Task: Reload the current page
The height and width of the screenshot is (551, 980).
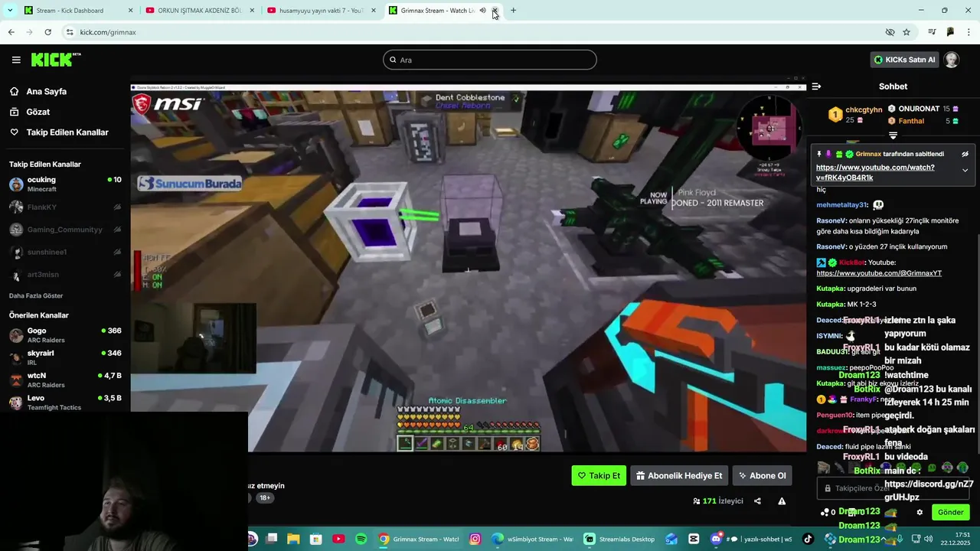Action: (x=47, y=32)
